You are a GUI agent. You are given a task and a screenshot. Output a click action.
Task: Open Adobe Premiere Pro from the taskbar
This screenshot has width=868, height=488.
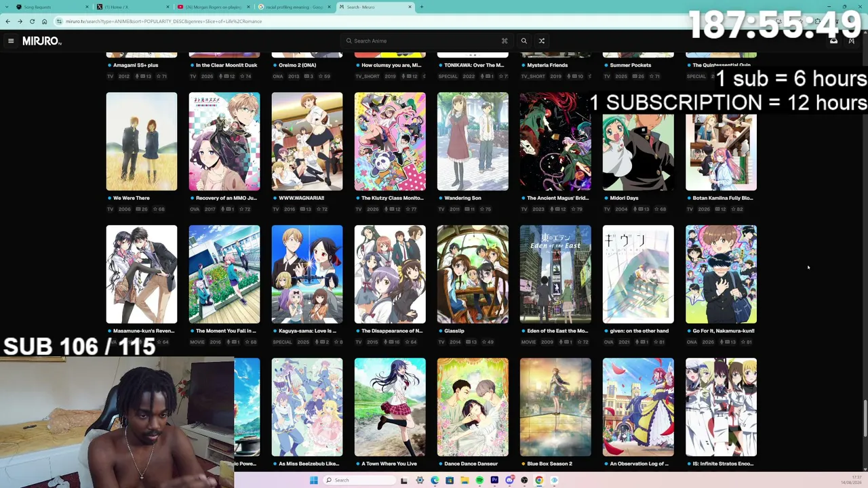coord(494,480)
